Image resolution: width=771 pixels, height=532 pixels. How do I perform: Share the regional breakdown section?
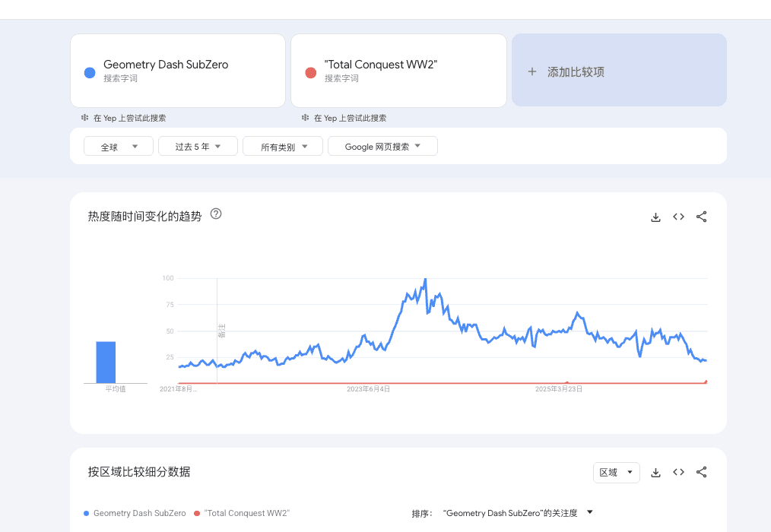(702, 472)
